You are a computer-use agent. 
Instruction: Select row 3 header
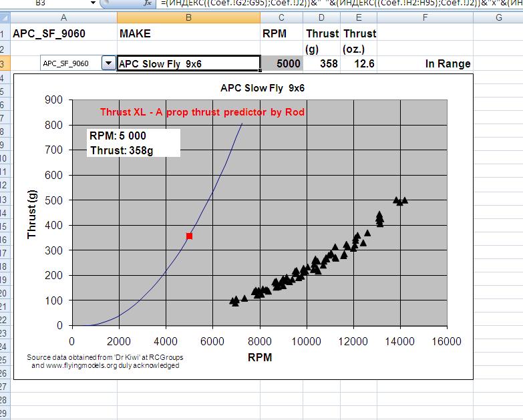tap(5, 63)
